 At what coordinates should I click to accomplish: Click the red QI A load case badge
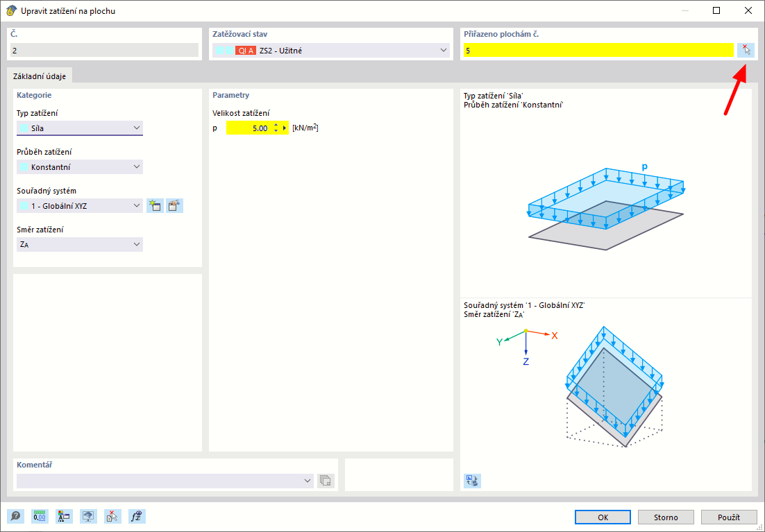246,50
